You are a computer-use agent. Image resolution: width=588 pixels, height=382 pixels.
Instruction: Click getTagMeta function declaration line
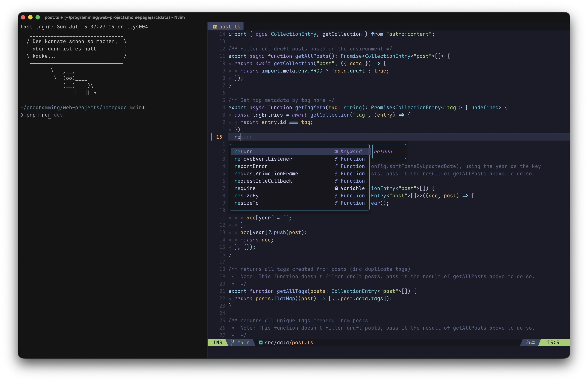[x=368, y=108]
